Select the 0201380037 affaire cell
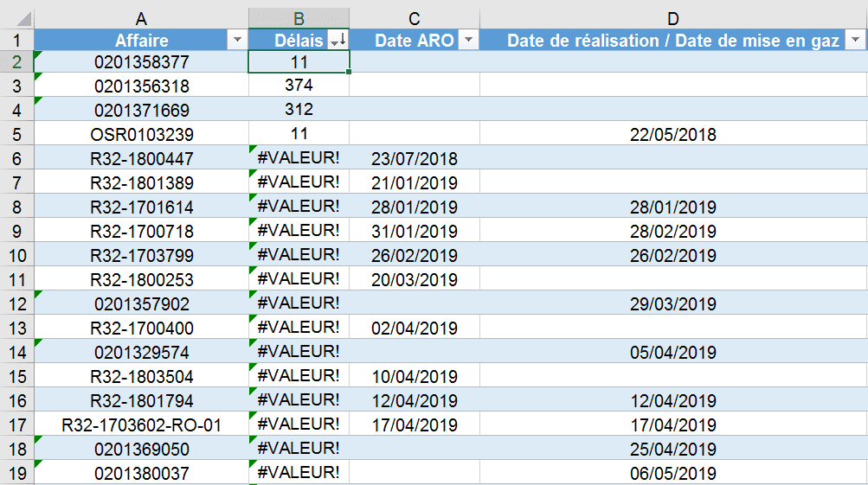Viewport: 868px width, 485px height. coord(141,474)
